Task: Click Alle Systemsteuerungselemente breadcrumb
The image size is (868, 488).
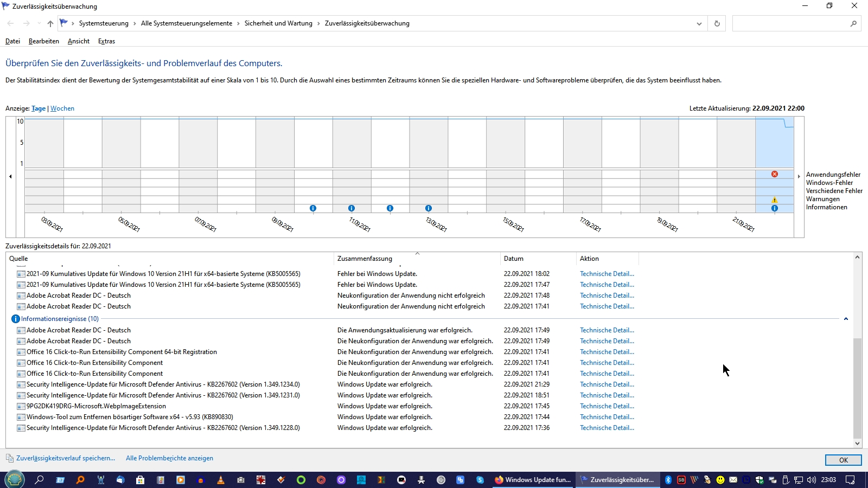Action: pos(187,23)
